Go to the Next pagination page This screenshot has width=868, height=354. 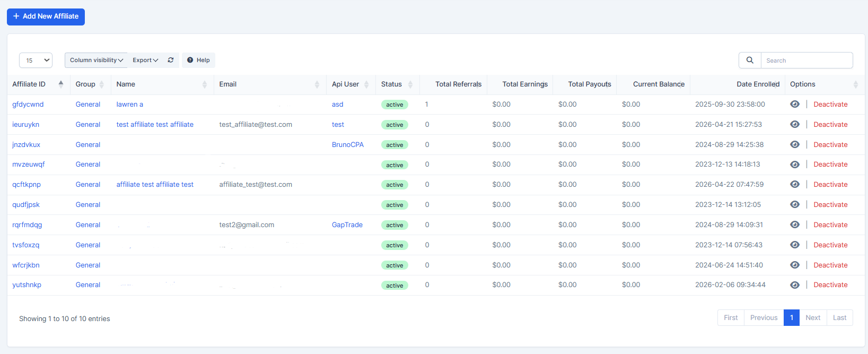pyautogui.click(x=812, y=318)
